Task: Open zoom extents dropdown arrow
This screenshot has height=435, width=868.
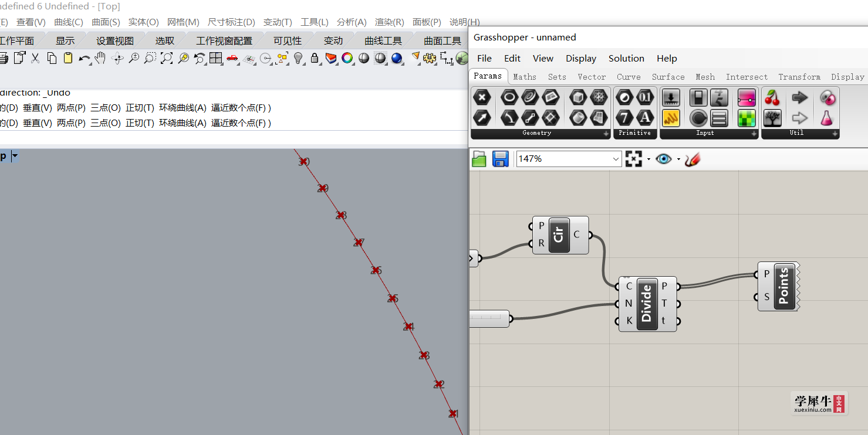Action: coord(649,159)
